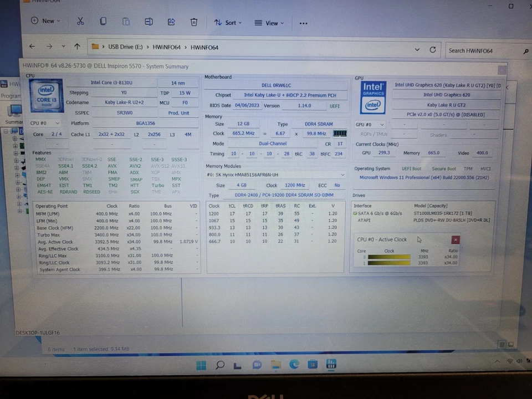
Task: Expand the memory module selector dropdown
Action: coord(275,175)
